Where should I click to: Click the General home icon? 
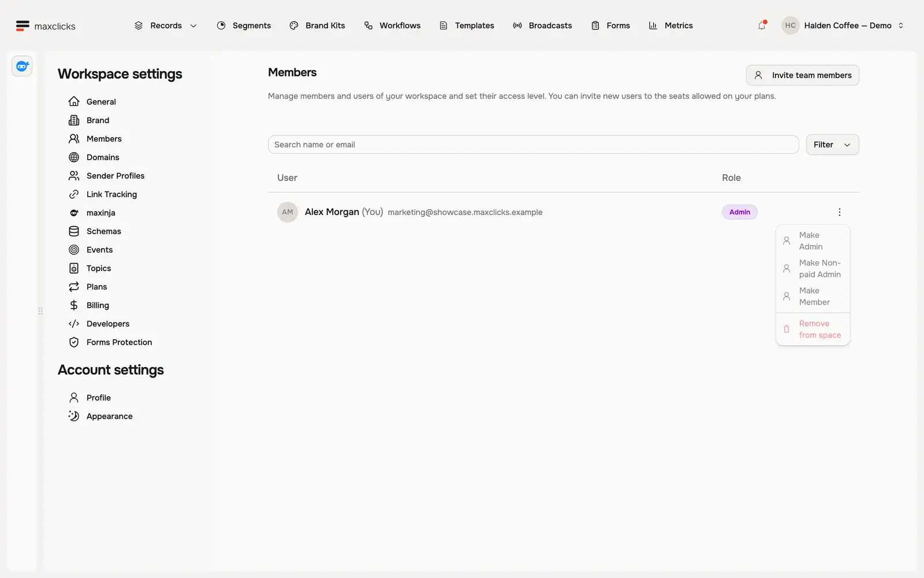tap(74, 102)
